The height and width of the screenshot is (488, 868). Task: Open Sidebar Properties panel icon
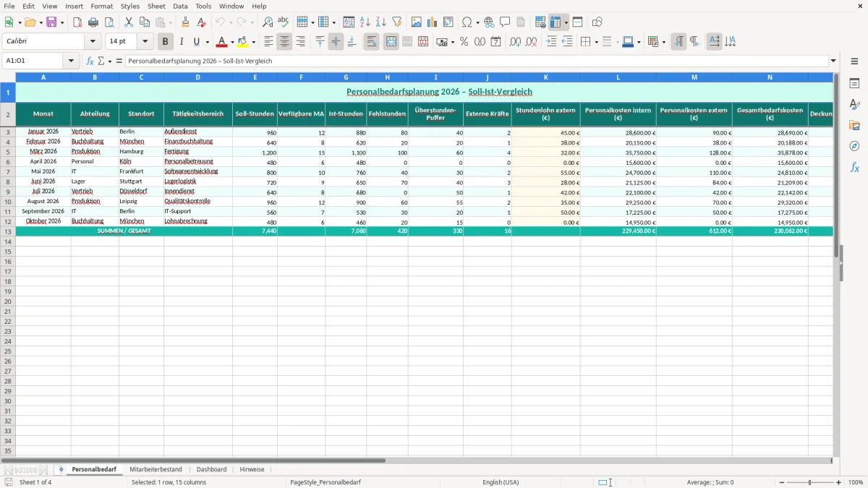(855, 84)
